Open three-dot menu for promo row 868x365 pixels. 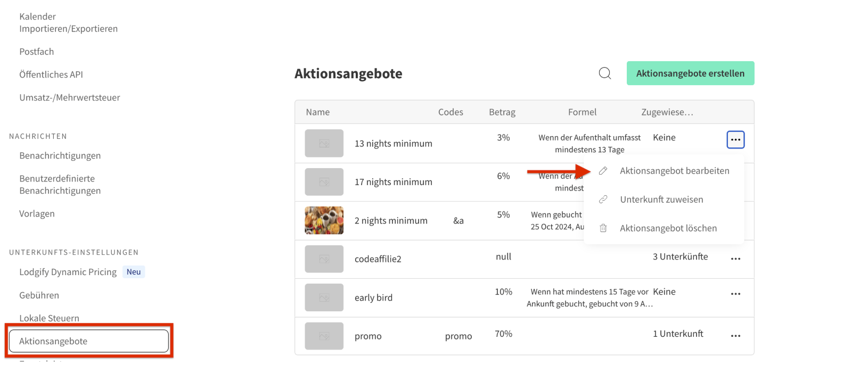(735, 336)
